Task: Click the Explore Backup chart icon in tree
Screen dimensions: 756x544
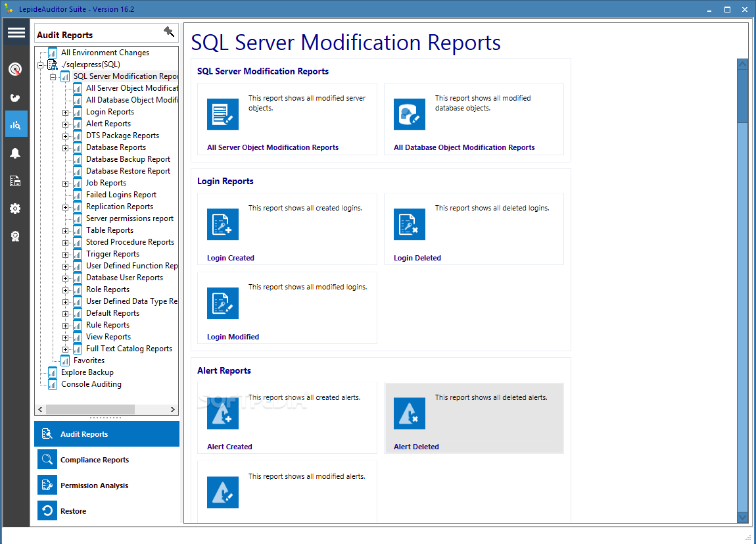Action: click(x=53, y=373)
